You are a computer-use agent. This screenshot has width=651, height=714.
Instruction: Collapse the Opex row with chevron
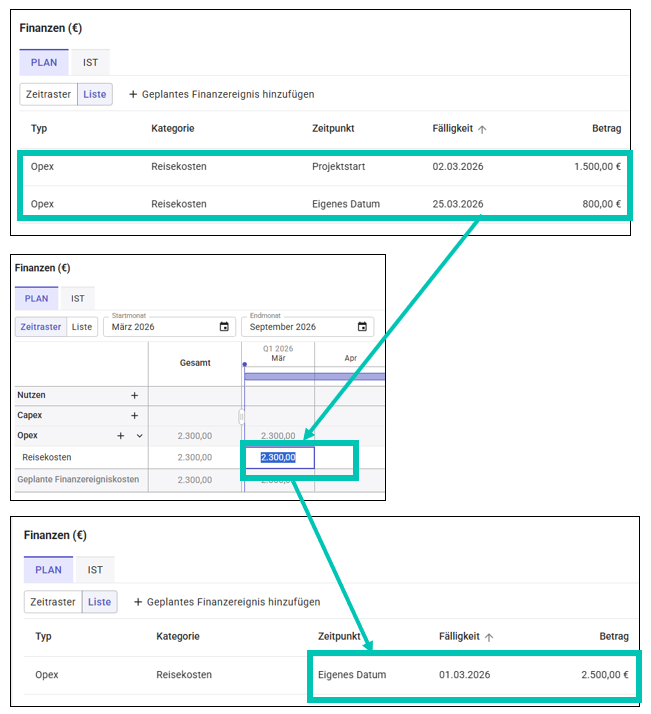(139, 436)
